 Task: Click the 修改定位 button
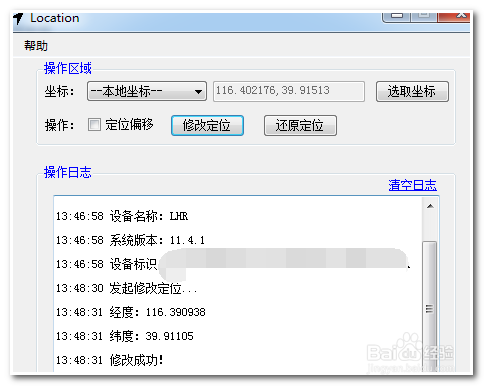207,125
